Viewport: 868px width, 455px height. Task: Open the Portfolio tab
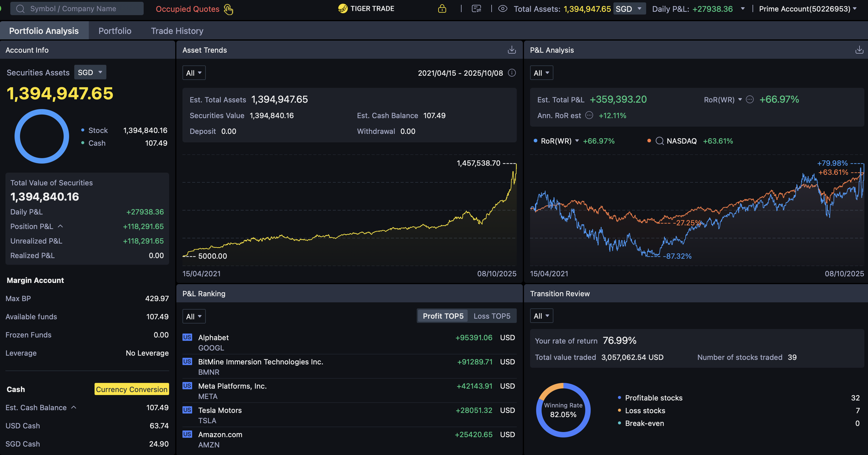point(115,31)
